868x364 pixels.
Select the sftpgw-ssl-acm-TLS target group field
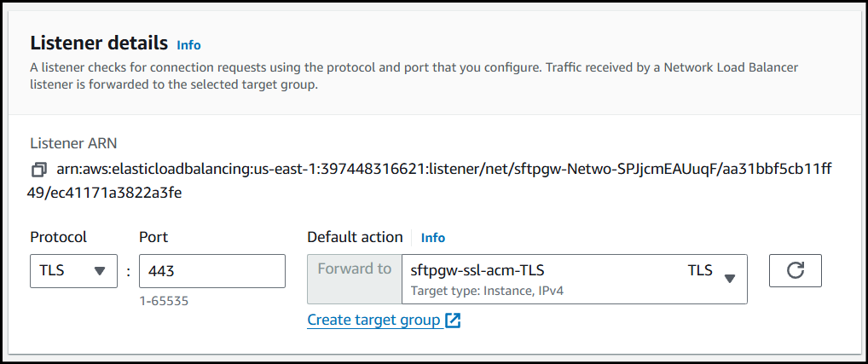pos(477,271)
